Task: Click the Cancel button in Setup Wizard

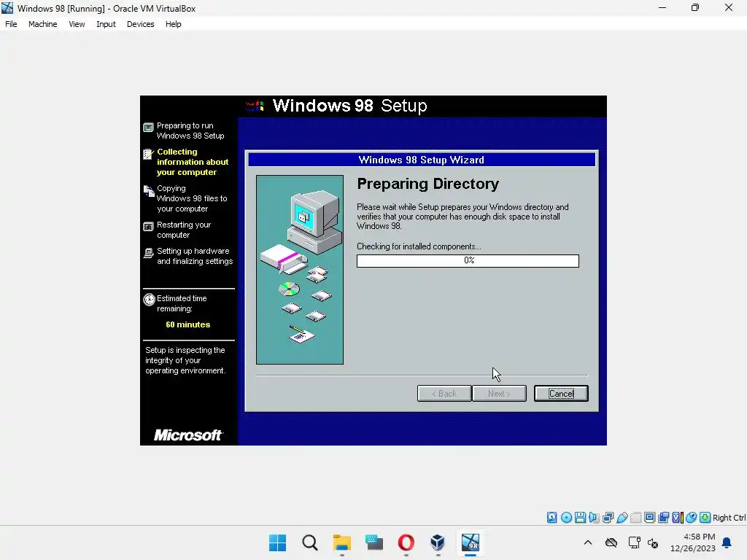Action: [561, 393]
